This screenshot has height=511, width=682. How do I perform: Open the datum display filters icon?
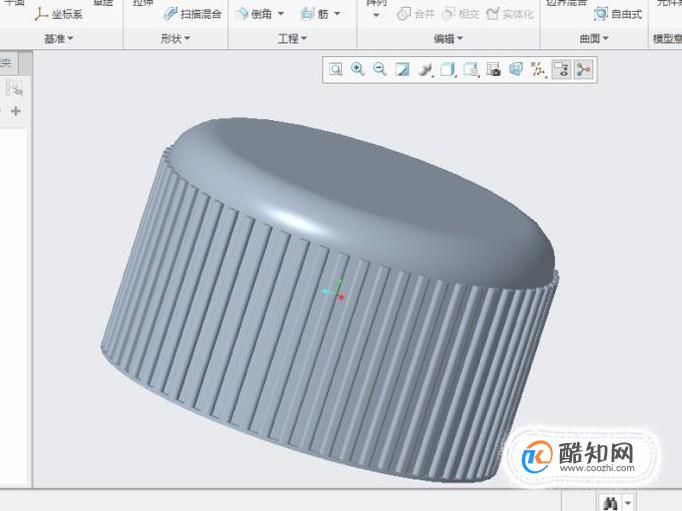tap(538, 70)
